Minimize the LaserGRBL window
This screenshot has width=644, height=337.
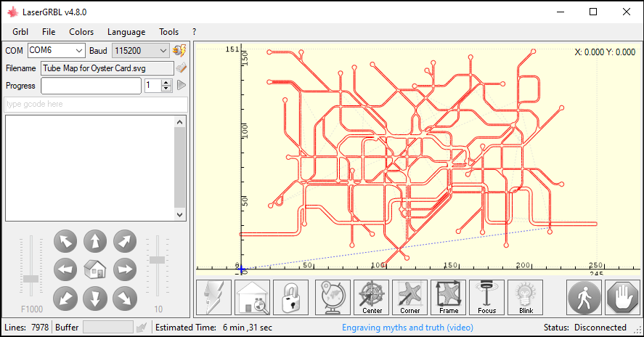point(561,12)
